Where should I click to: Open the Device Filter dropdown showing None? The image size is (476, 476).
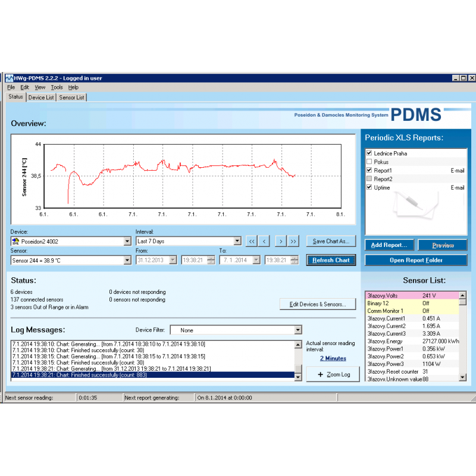[297, 330]
